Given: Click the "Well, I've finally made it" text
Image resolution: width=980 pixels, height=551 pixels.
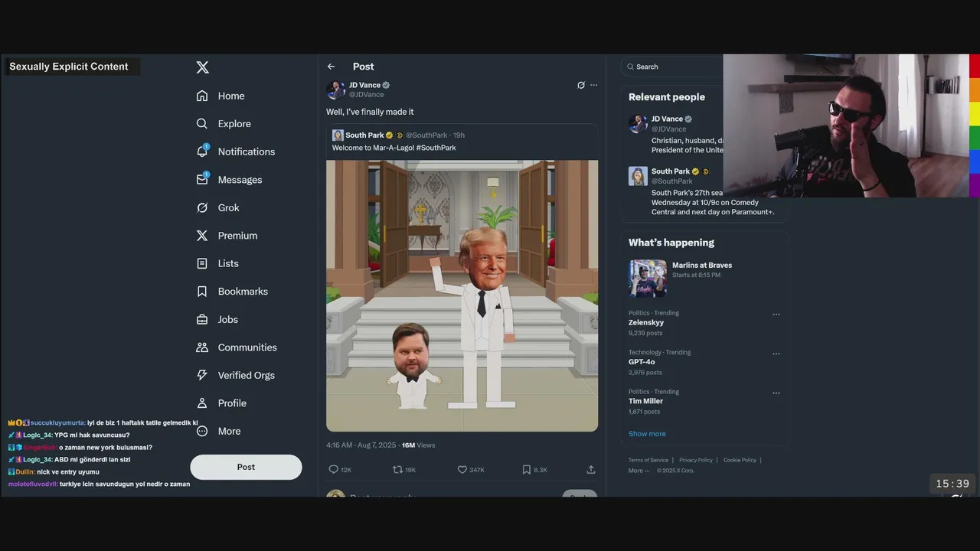Looking at the screenshot, I should [x=370, y=112].
